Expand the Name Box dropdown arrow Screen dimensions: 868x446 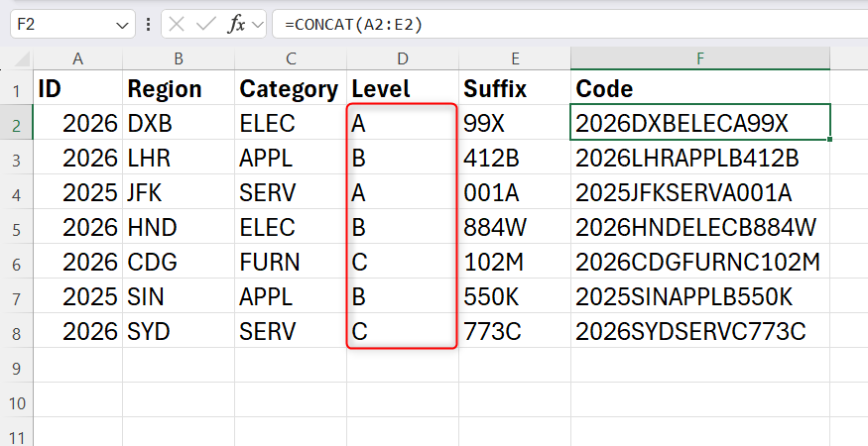(x=122, y=25)
